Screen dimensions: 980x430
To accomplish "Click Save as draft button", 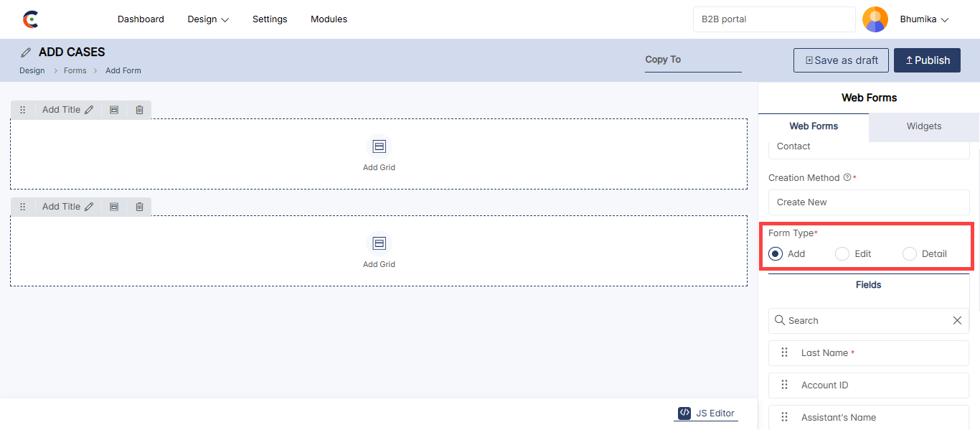I will [x=841, y=60].
